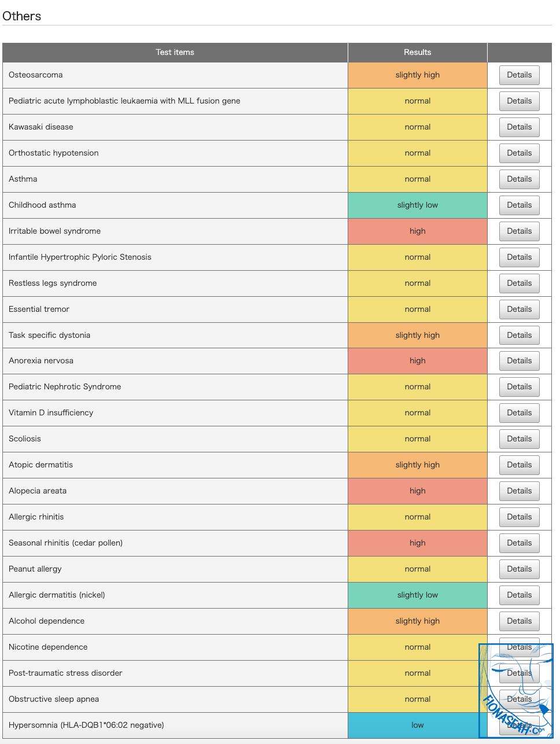Click the slightly high result for Osteosarcoma
The width and height of the screenshot is (560, 744).
[417, 75]
